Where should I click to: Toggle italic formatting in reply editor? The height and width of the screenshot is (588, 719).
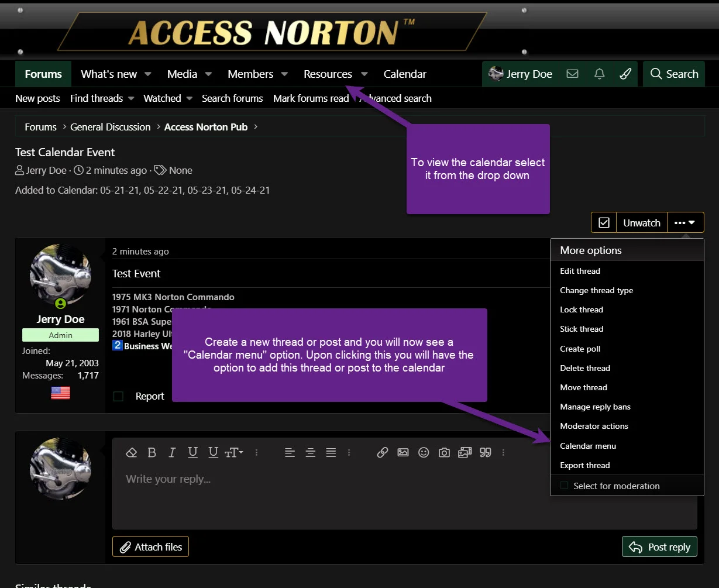pyautogui.click(x=172, y=452)
